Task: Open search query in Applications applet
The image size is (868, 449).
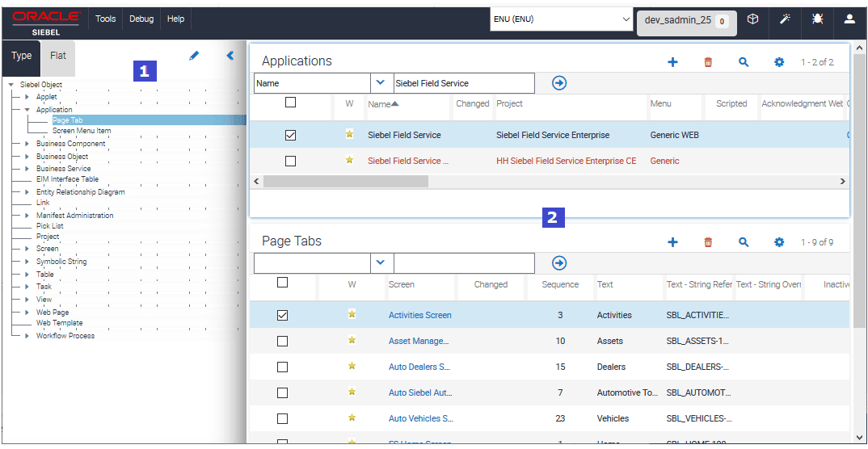Action: point(744,62)
